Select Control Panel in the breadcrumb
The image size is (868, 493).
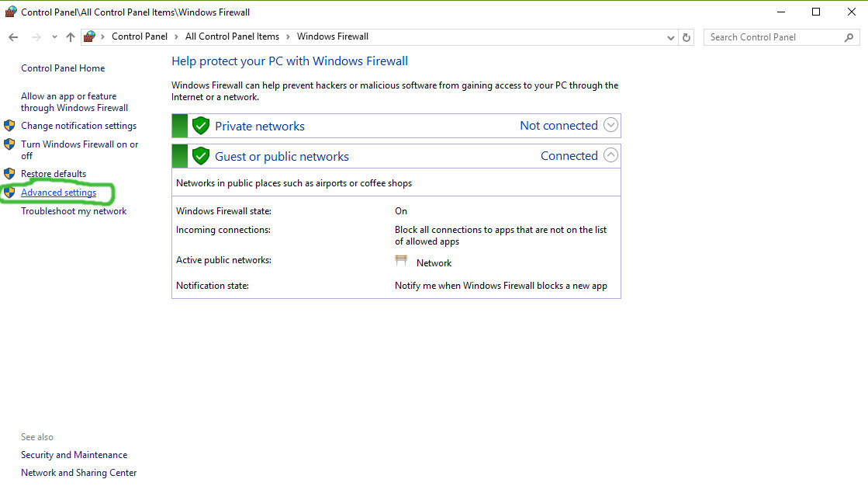click(x=140, y=36)
